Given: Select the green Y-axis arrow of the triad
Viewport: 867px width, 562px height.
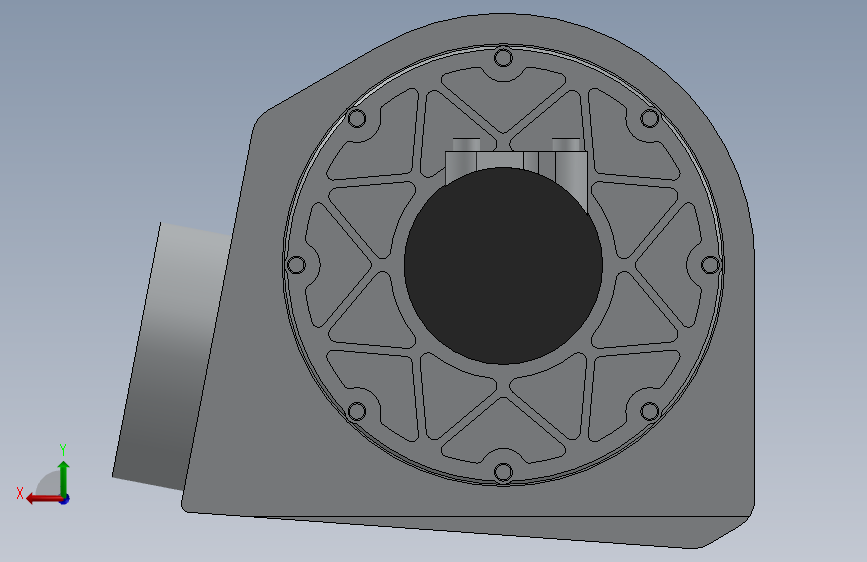Looking at the screenshot, I should click(64, 479).
